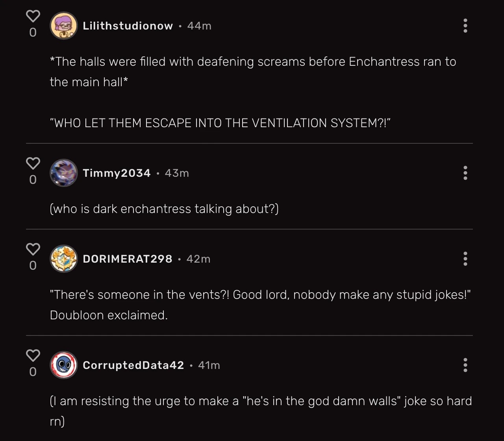Image resolution: width=504 pixels, height=441 pixels.
Task: Open options menu for Lilithstudionow's comment
Action: (x=465, y=26)
